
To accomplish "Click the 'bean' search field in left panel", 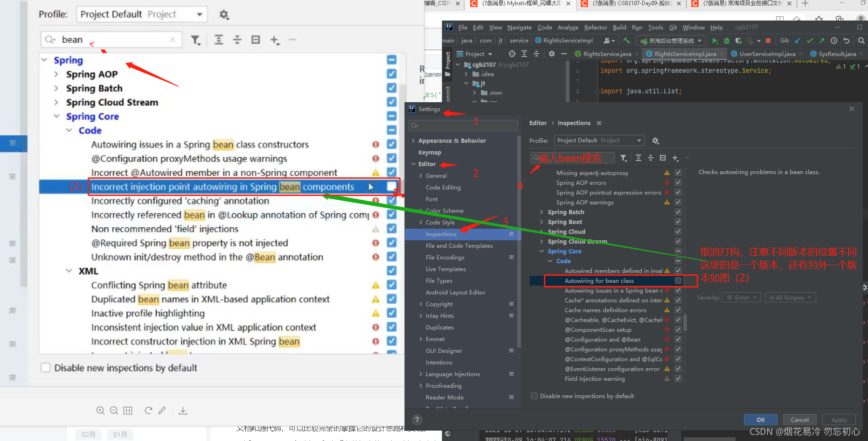I will coord(111,40).
